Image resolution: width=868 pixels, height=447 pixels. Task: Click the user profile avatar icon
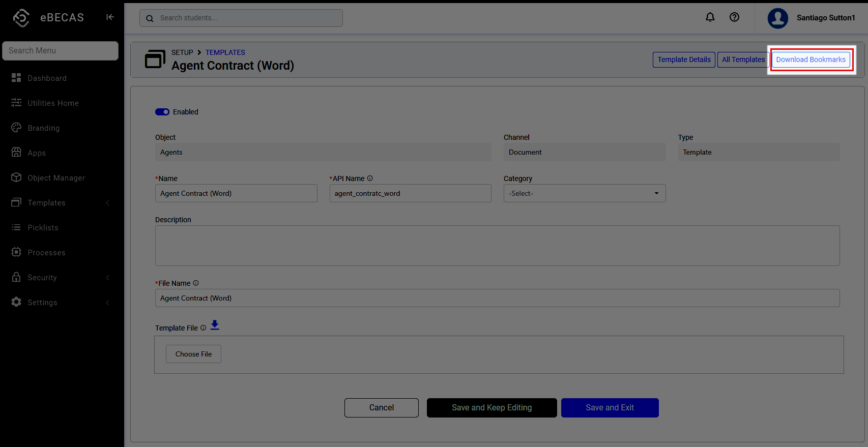(777, 18)
